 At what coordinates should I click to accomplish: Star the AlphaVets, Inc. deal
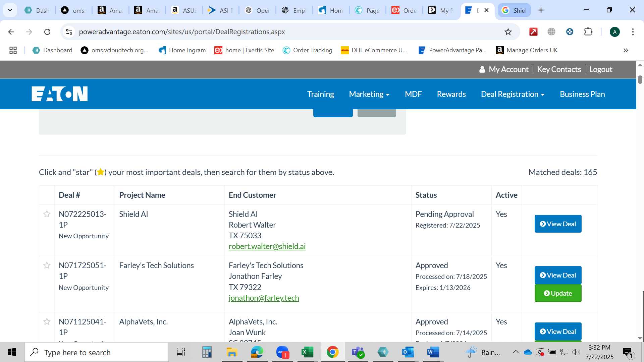click(x=47, y=322)
